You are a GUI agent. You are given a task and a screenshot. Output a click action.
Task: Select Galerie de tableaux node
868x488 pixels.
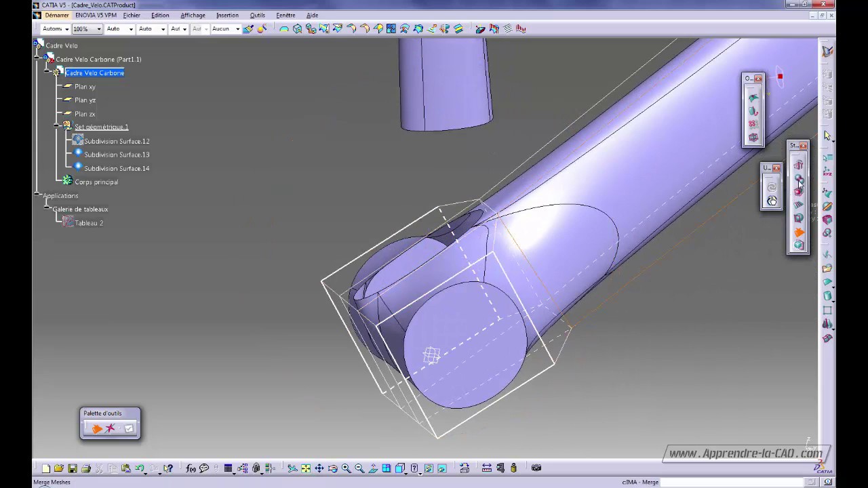tap(80, 209)
